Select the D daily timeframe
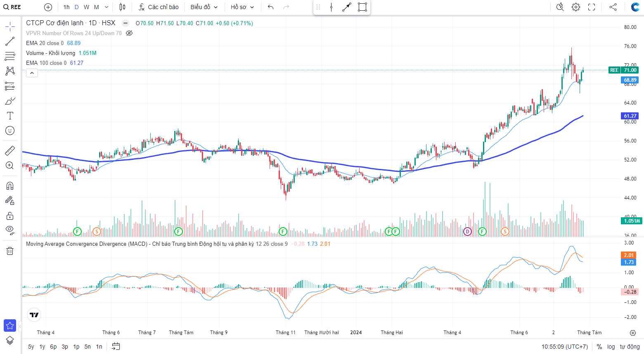This screenshot has width=644, height=354. tap(76, 7)
